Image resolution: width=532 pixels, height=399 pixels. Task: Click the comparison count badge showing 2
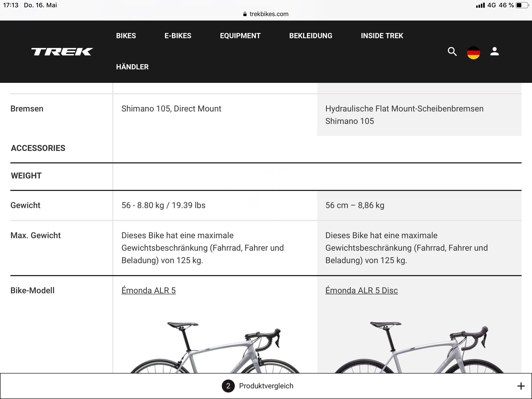pos(228,386)
